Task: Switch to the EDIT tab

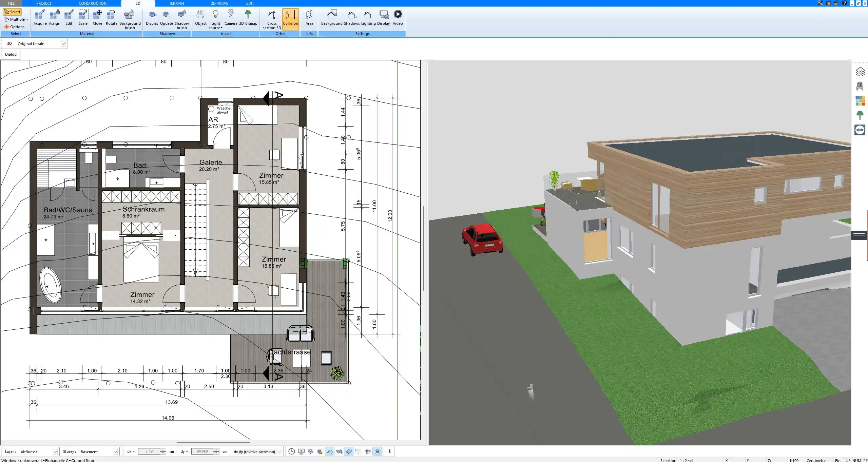Action: click(250, 3)
